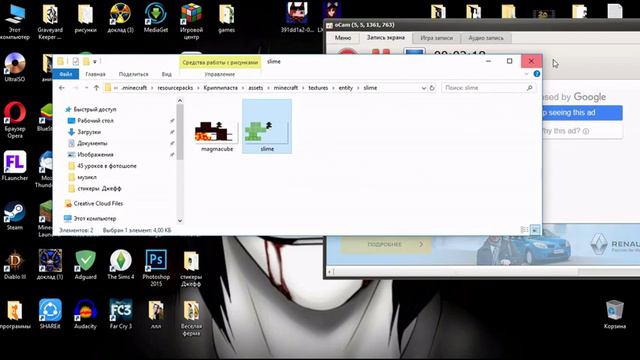Select oCam 'Запись экрана' tab
This screenshot has width=640, height=360.
click(386, 38)
